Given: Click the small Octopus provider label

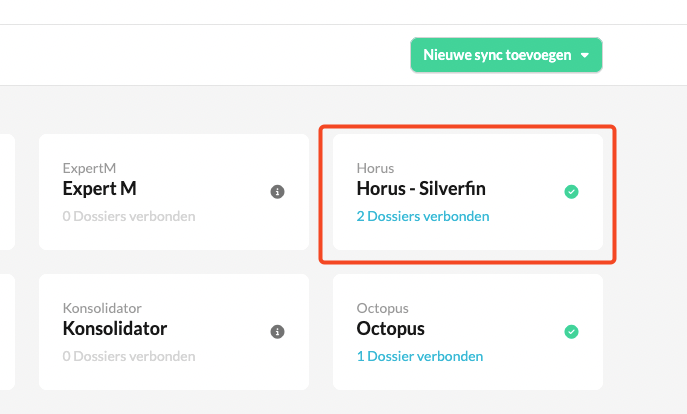Looking at the screenshot, I should coord(382,308).
